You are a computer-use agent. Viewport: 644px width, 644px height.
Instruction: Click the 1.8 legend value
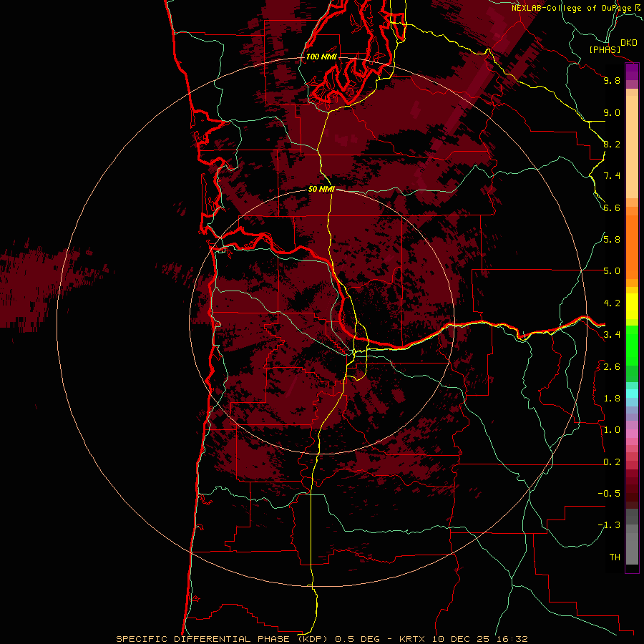(x=612, y=399)
